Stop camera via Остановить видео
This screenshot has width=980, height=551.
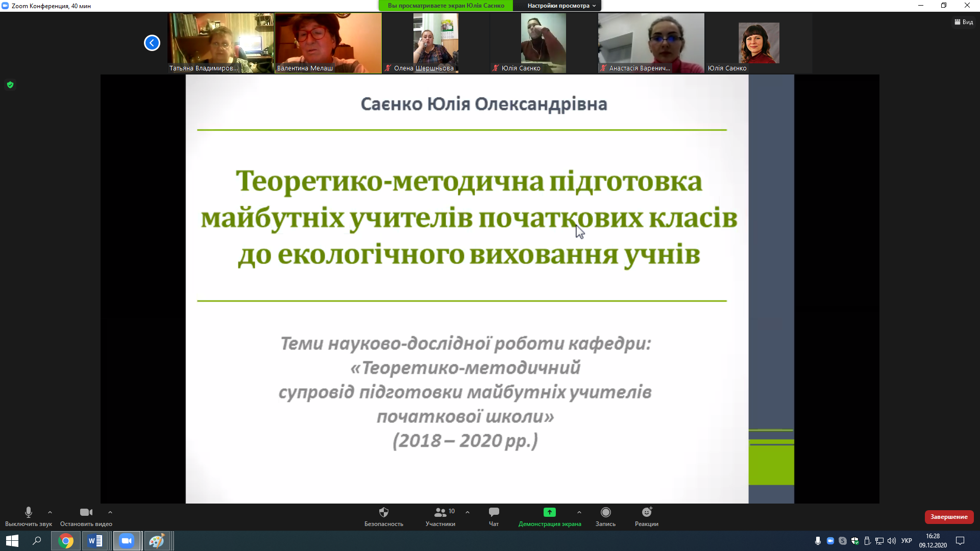86,516
